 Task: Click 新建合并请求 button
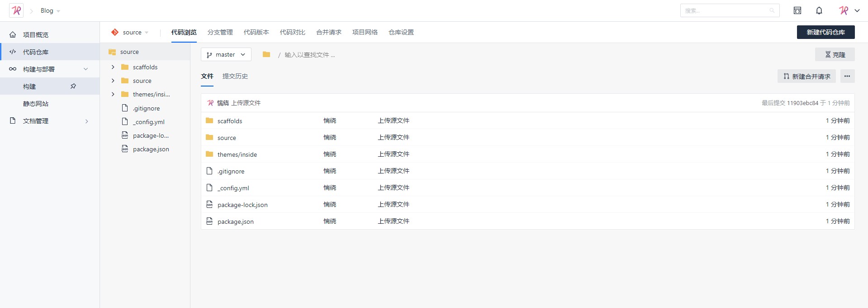(806, 77)
